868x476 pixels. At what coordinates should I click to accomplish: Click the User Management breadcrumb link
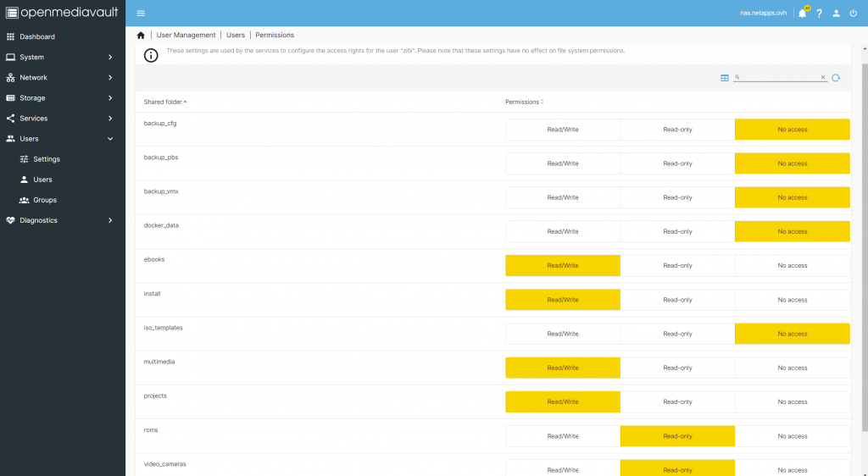point(188,36)
